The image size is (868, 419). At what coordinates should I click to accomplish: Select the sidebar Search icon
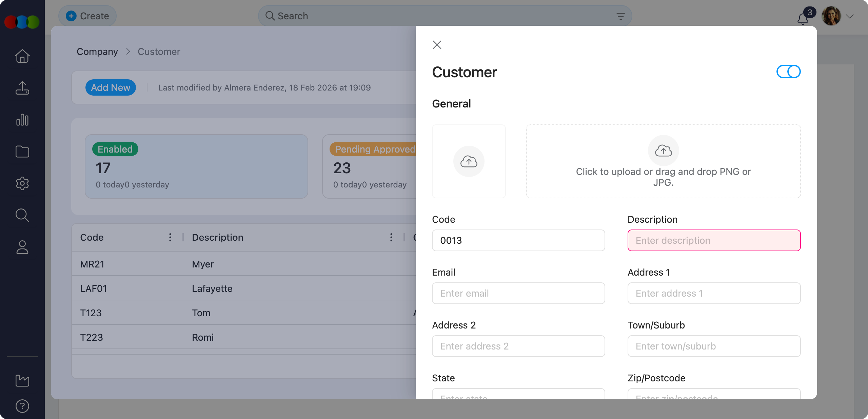(x=22, y=215)
